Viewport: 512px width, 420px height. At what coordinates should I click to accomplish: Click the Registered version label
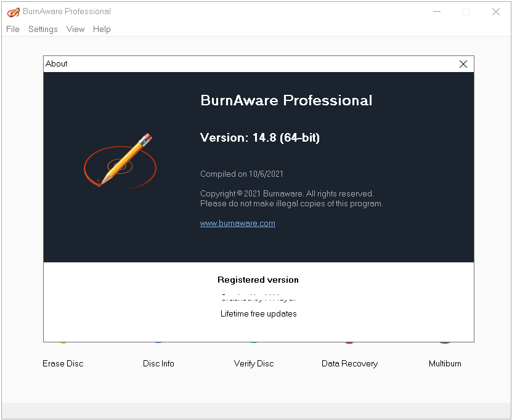258,280
